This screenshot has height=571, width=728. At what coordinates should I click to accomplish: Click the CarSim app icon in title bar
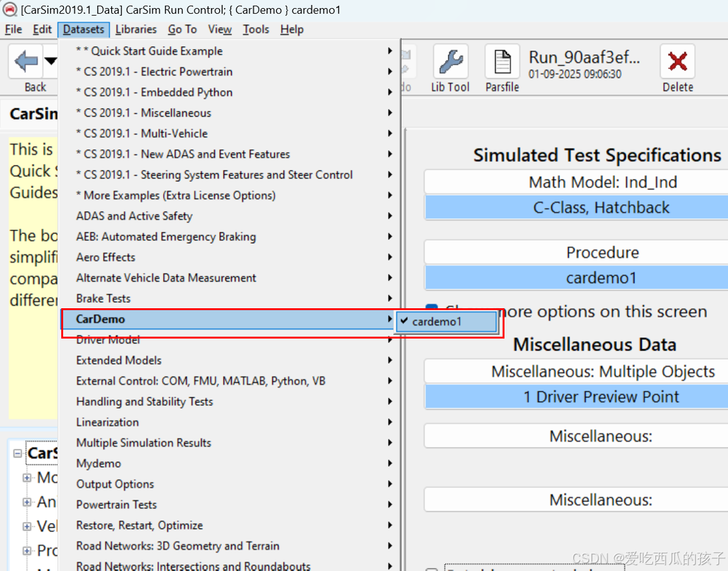(9, 9)
